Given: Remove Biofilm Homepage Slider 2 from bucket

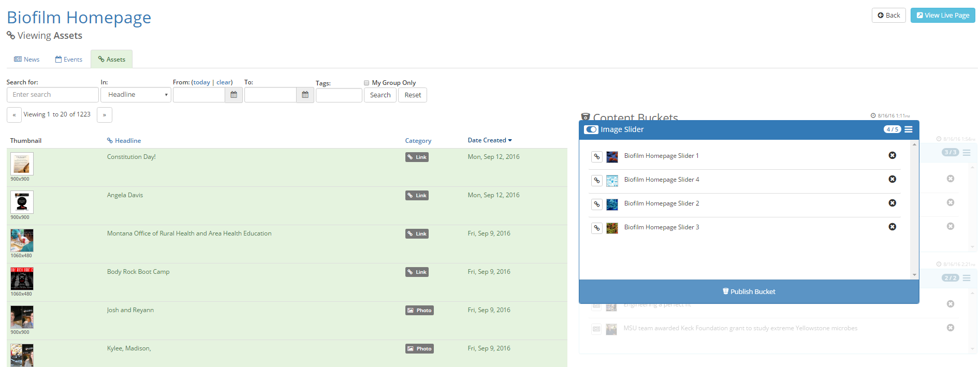Looking at the screenshot, I should (892, 203).
